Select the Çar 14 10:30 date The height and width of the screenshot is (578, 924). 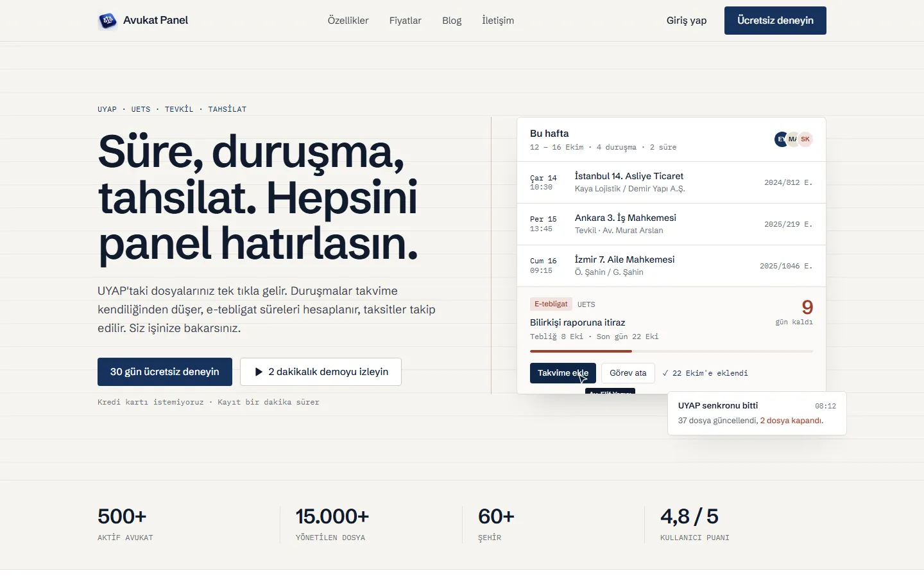pyautogui.click(x=543, y=182)
